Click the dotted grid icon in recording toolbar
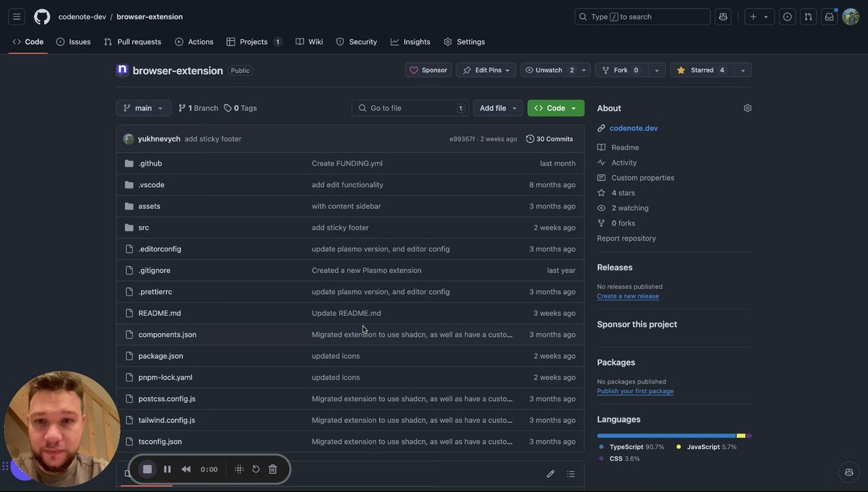Screen dimensions: 868x492 pos(239,469)
